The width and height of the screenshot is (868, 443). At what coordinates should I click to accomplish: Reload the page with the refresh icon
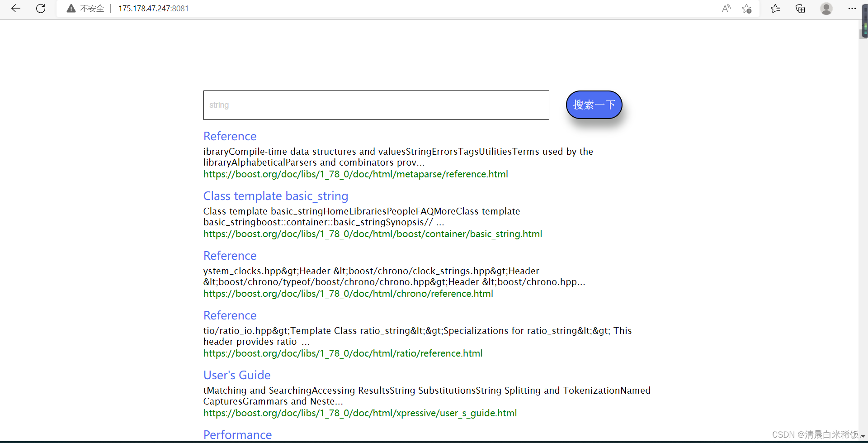(41, 9)
